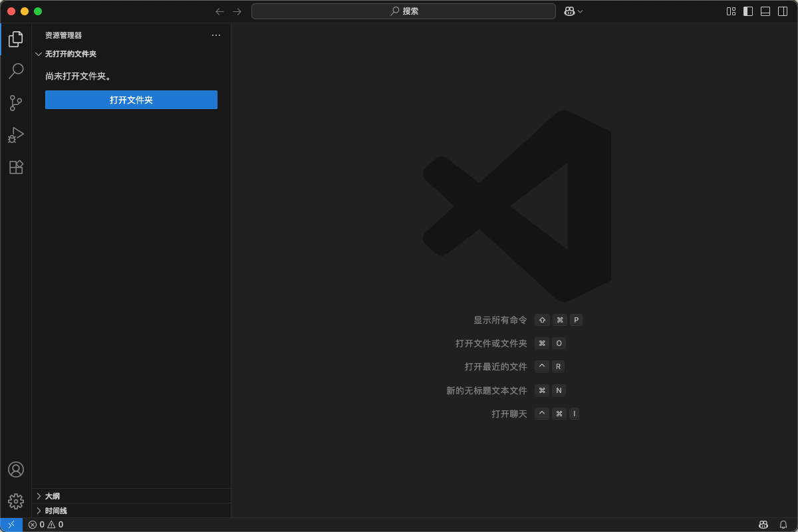Screen dimensions: 798x532
Task: Click the 打开文件夹 button
Action: [131, 100]
